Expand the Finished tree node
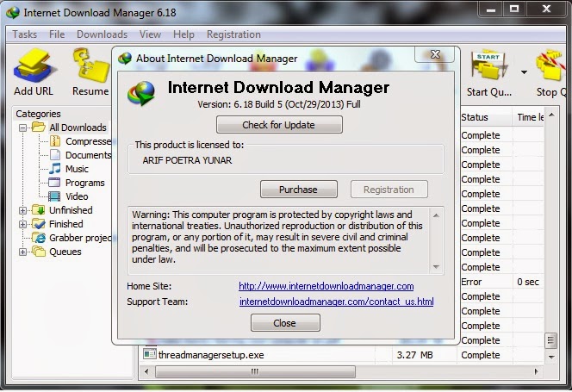The image size is (572, 392). pos(22,224)
